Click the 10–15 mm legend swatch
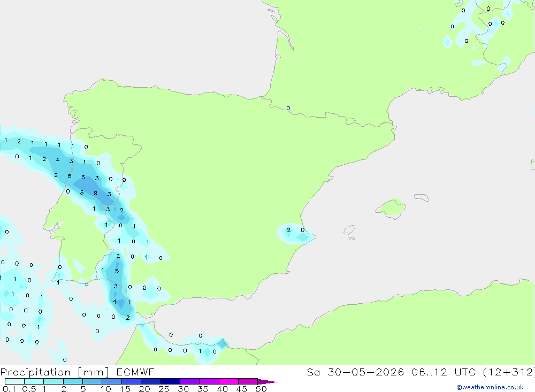Viewport: 535px width, 392px height. pos(112,381)
